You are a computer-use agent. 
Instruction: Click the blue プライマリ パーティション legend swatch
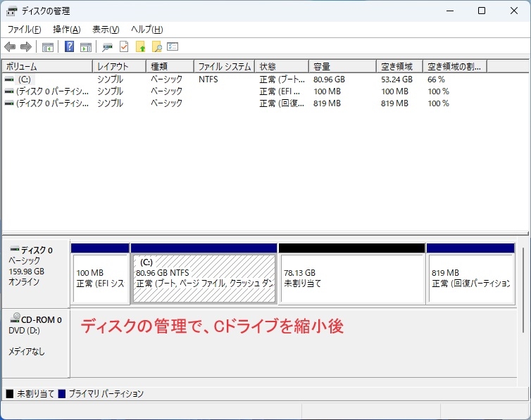62,394
